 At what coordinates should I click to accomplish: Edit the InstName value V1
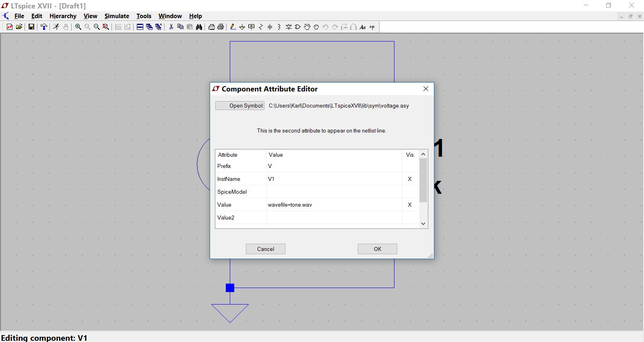[x=334, y=179]
